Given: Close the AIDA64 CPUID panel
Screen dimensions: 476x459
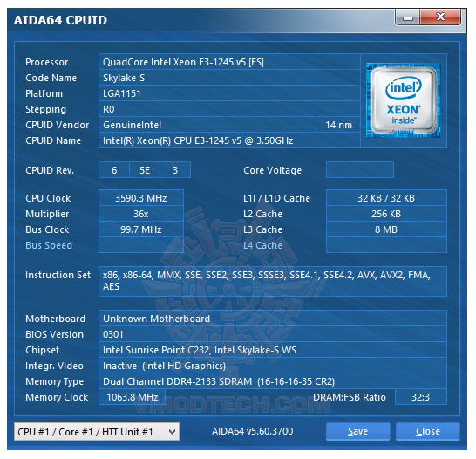Looking at the screenshot, I should pos(428,431).
